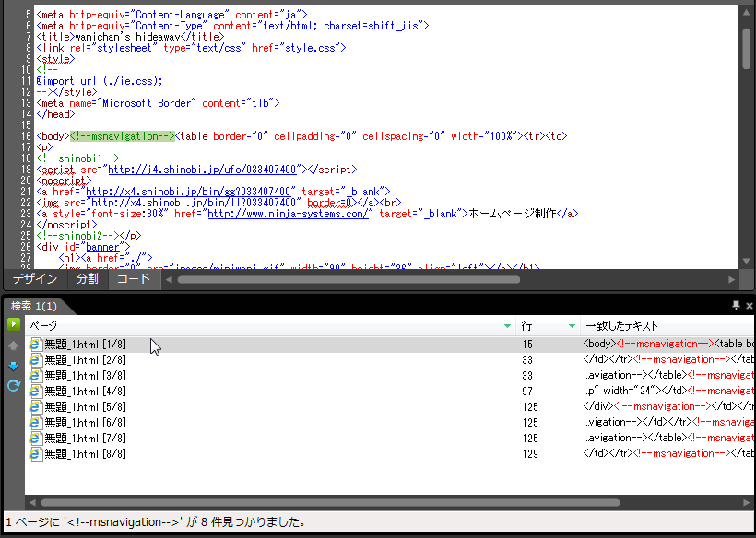Switch to the コード view tab
Viewport: 756px width, 538px height.
tap(134, 279)
